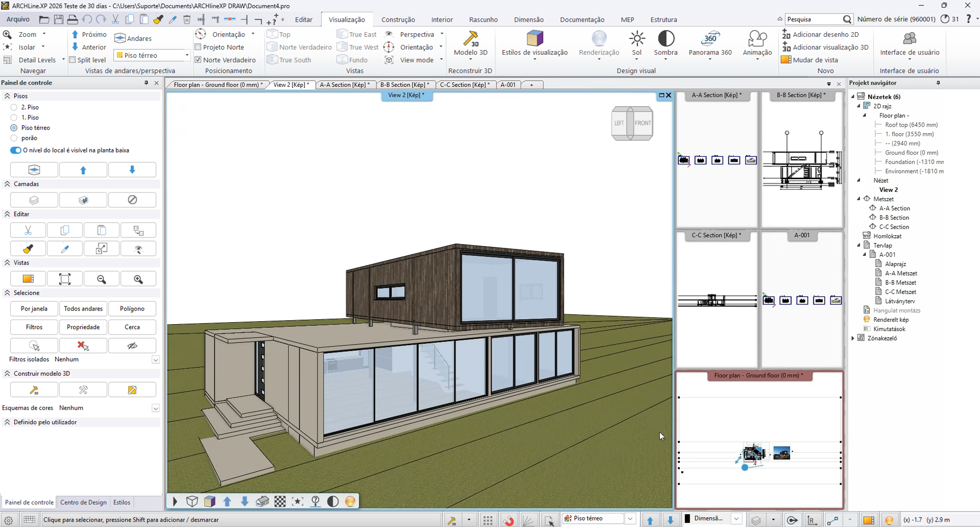
Task: Click the Animação icon
Action: pos(757,38)
